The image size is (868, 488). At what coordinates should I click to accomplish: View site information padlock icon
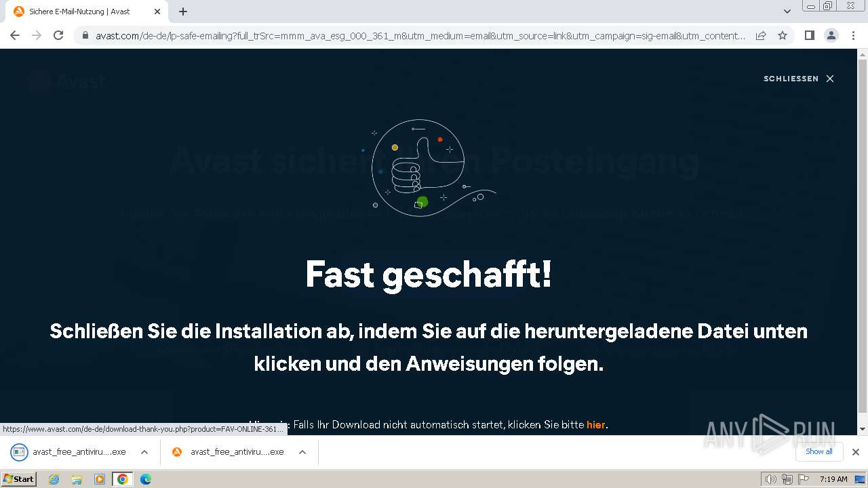[85, 35]
